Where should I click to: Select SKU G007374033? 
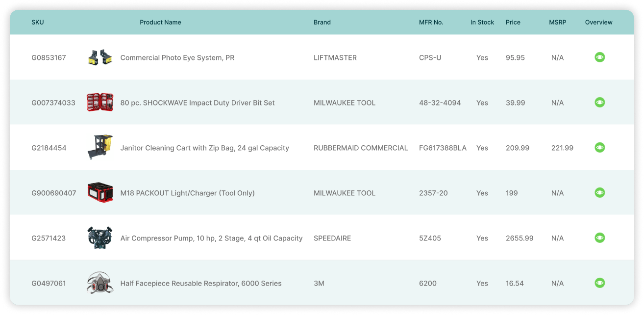53,103
